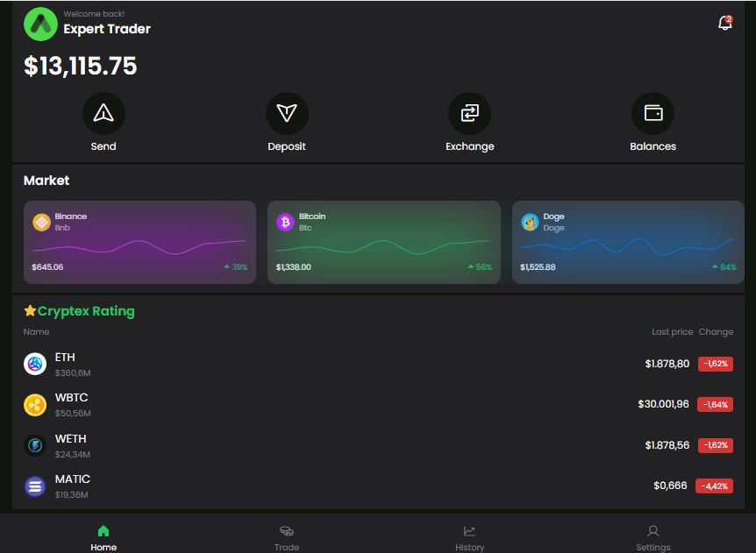Open the History tab

point(469,538)
